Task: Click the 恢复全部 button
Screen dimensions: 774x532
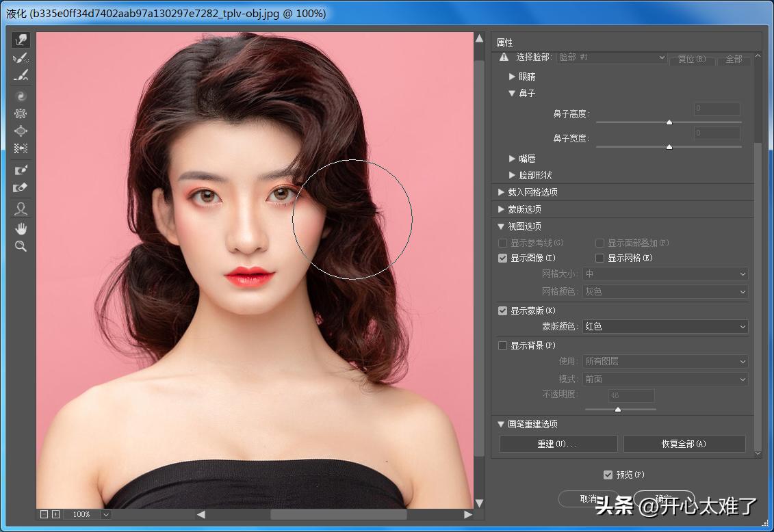Action: point(684,443)
